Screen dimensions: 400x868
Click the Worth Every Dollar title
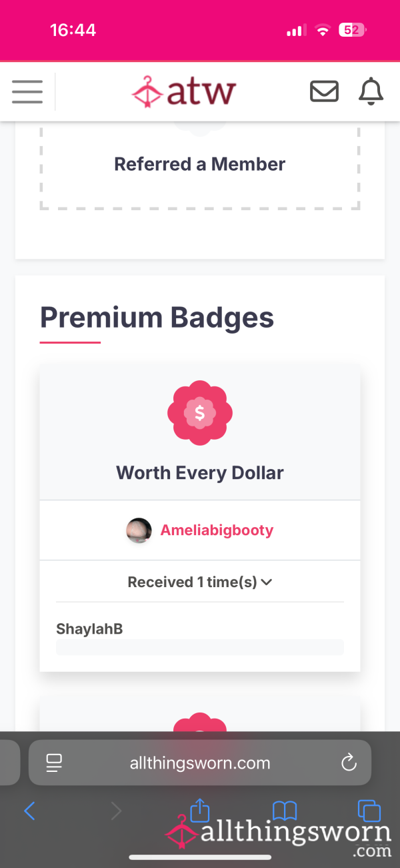tap(200, 473)
